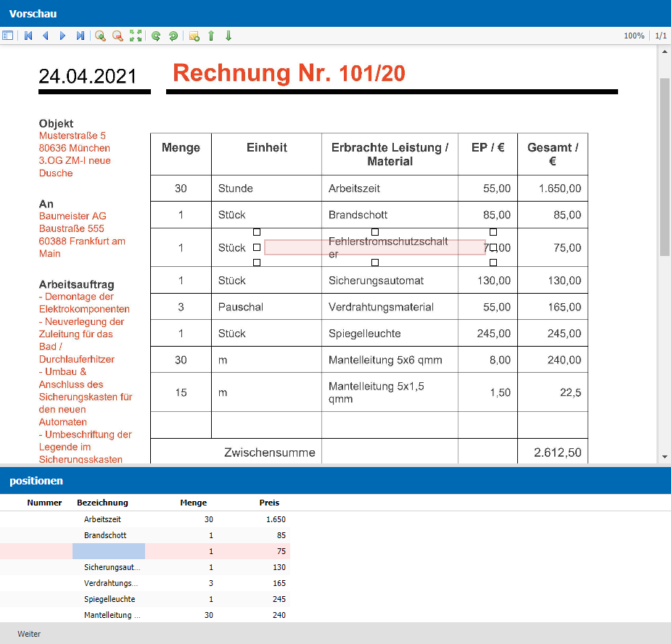
Task: Sort by Bezeichnung column header
Action: [102, 503]
